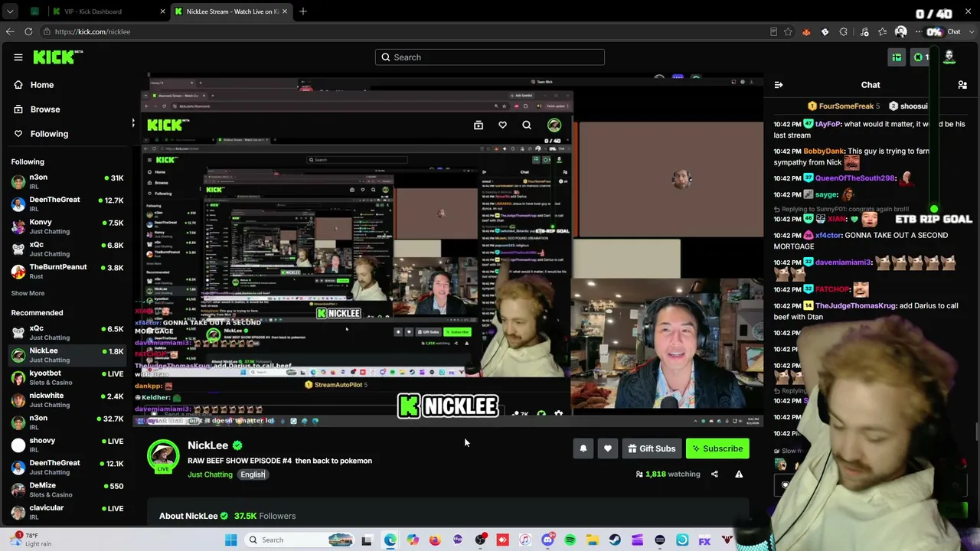
Task: Click TheJudgeThomasKrug username in chat
Action: tap(856, 306)
